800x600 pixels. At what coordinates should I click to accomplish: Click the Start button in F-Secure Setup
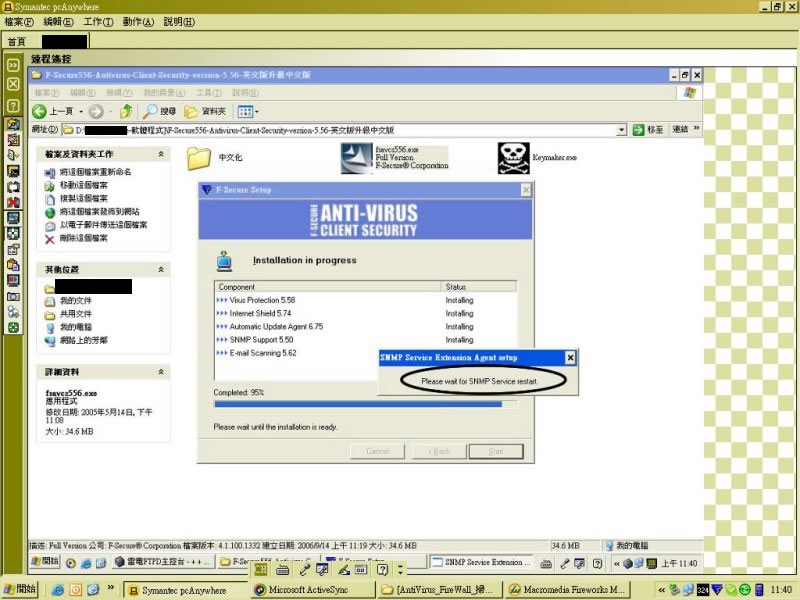click(x=496, y=452)
